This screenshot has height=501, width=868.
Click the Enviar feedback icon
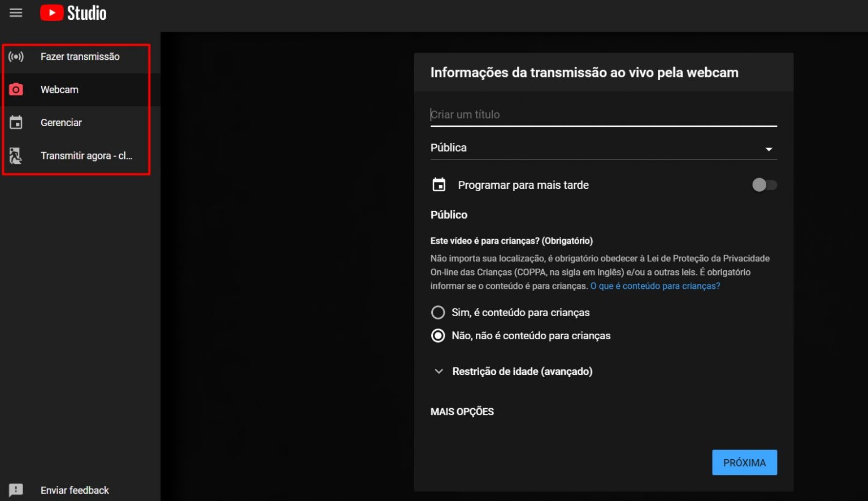point(16,490)
